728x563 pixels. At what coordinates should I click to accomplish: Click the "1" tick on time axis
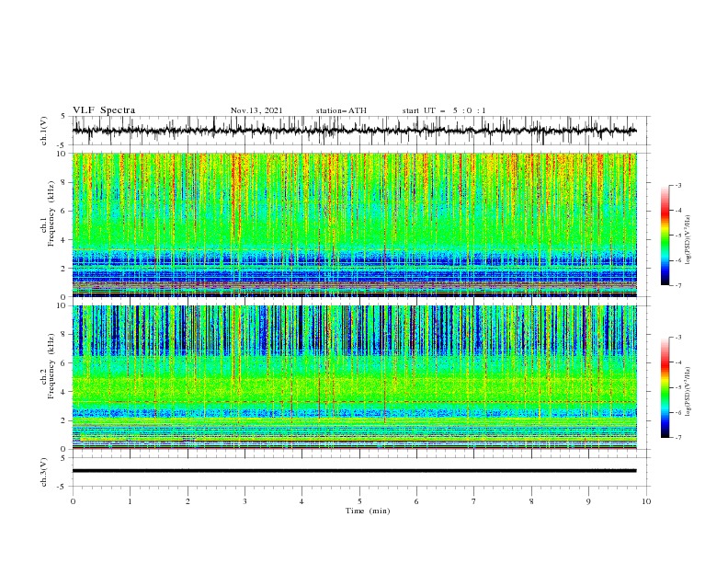pos(130,501)
